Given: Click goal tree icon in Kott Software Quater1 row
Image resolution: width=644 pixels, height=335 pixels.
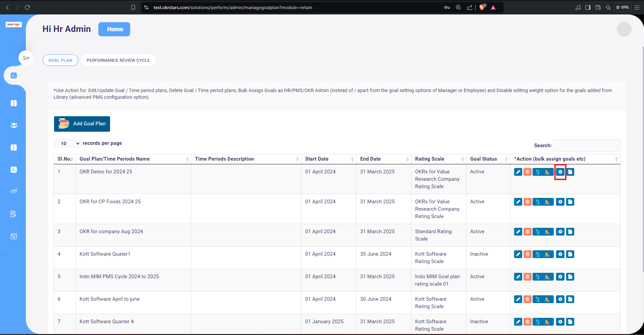Looking at the screenshot, I should 538,254.
